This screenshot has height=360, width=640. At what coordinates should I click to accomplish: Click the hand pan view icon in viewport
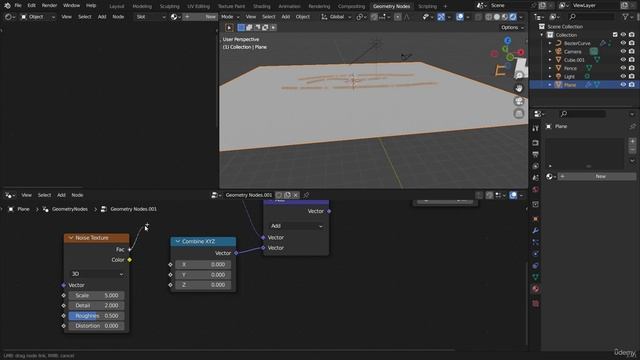519,88
